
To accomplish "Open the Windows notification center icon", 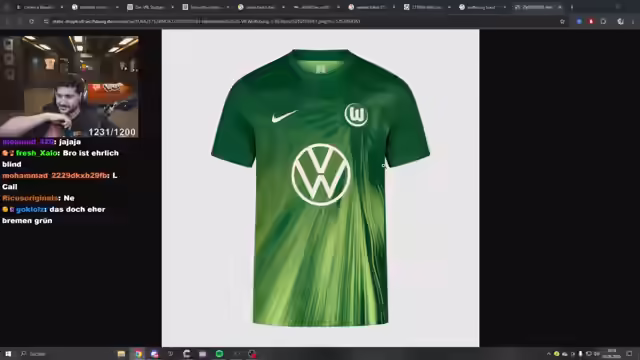I will coord(629,354).
